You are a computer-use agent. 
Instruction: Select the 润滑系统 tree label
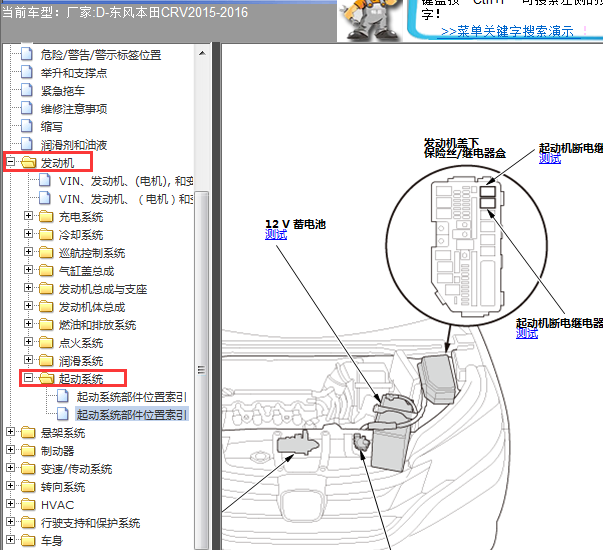[81, 361]
